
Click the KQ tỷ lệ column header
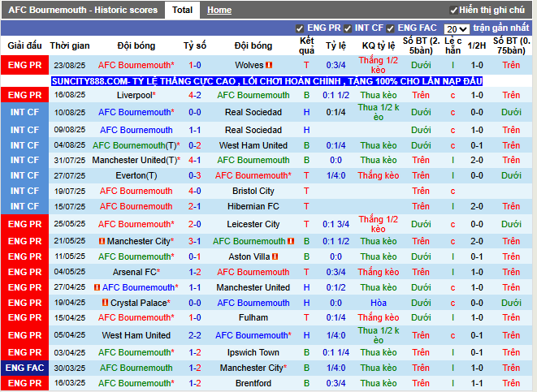(379, 45)
